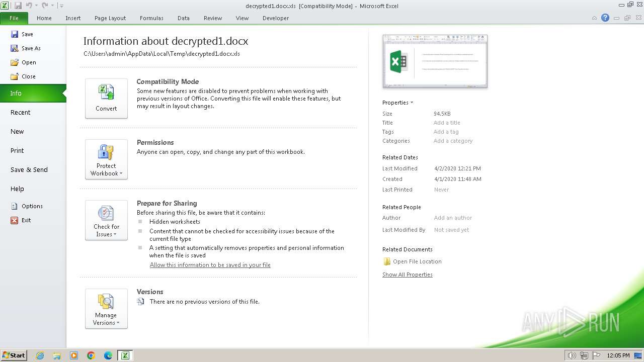Click Close in the backstage menu
This screenshot has height=362, width=644.
pyautogui.click(x=23, y=76)
